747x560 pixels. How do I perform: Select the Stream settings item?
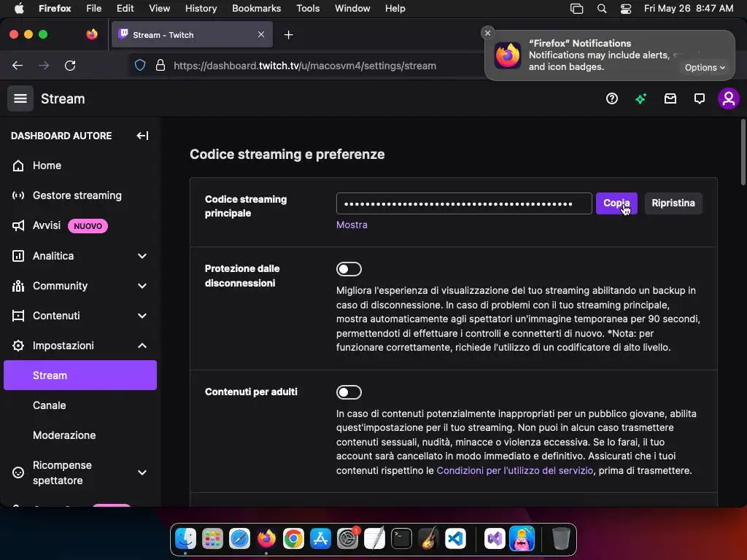[80, 376]
